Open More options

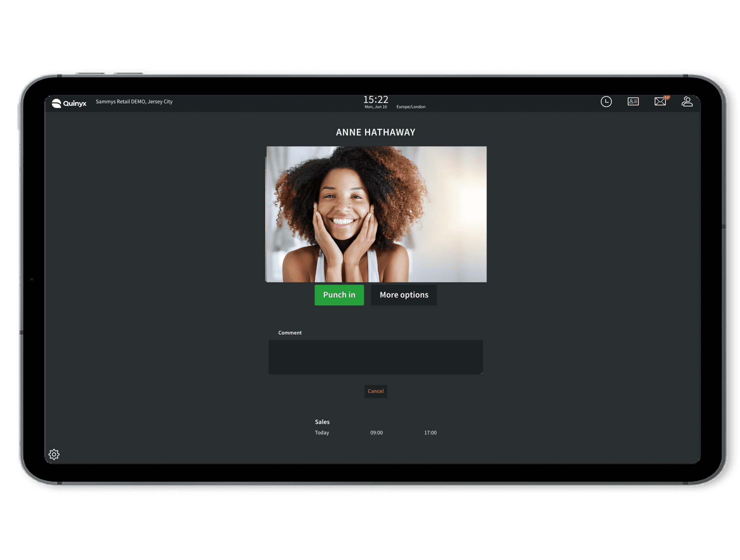click(404, 295)
